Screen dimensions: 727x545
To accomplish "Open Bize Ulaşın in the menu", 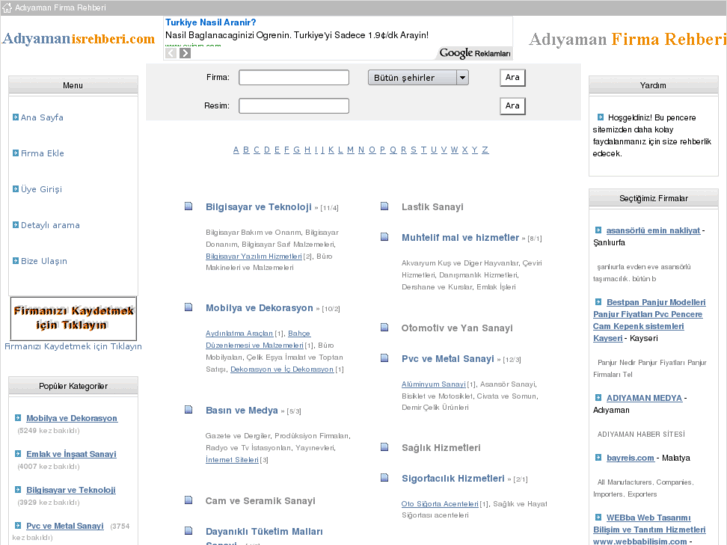I will pos(44,261).
